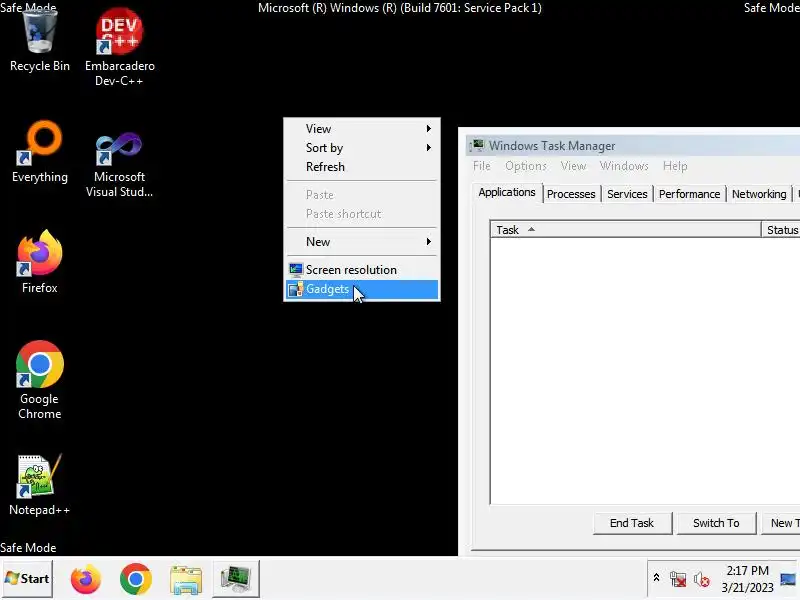Open the Recycle Bin desktop icon
800x600 pixels.
click(39, 41)
